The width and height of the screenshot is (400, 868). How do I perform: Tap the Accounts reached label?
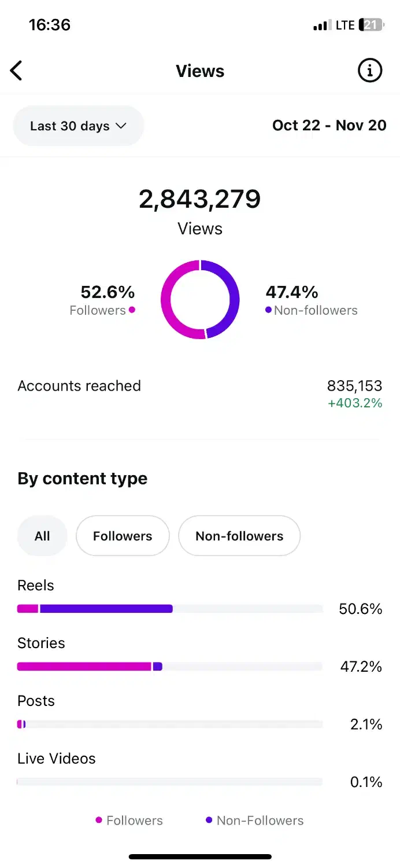click(79, 386)
